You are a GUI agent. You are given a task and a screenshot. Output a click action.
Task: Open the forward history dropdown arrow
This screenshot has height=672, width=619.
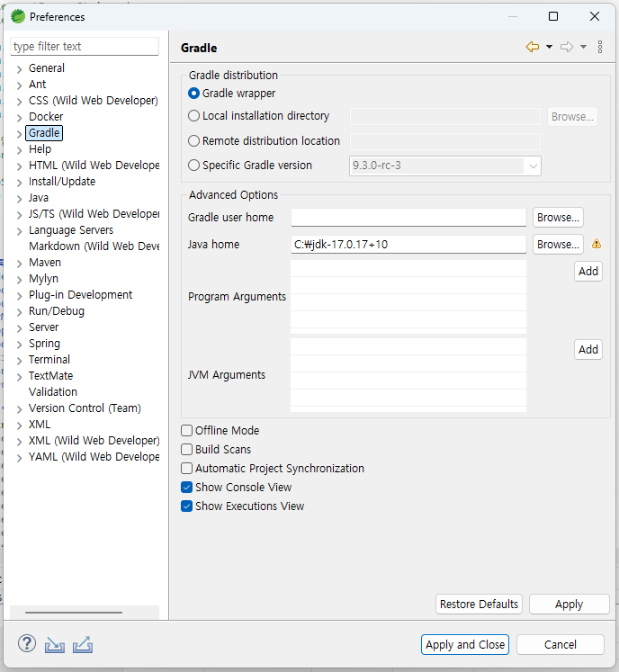[583, 47]
